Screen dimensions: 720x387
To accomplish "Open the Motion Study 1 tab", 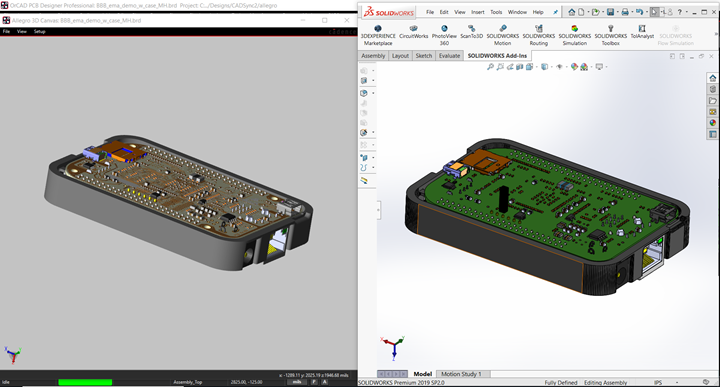I will (x=461, y=374).
